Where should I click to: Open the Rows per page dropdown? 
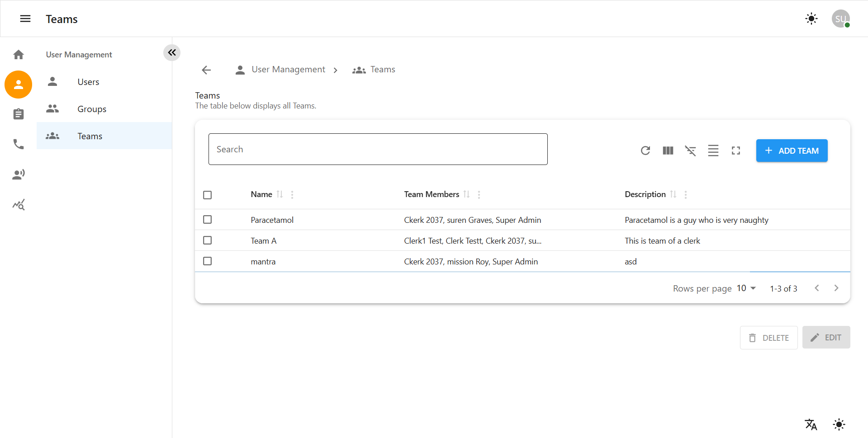click(746, 288)
